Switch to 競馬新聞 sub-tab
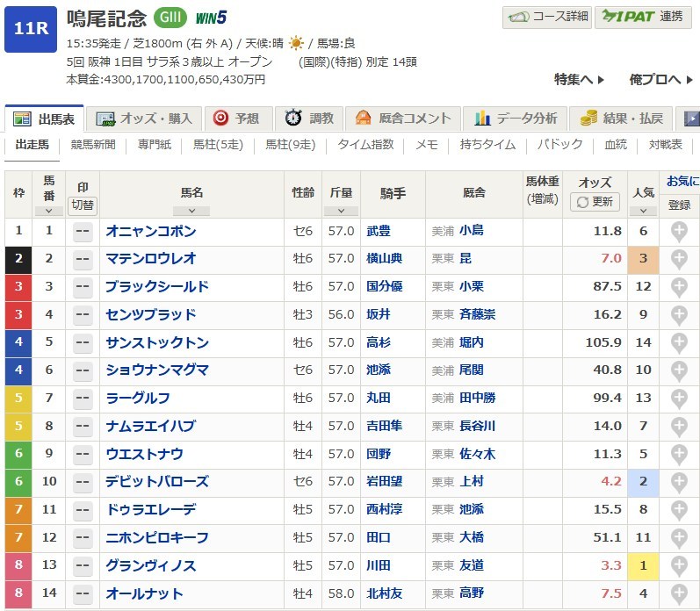 point(93,145)
